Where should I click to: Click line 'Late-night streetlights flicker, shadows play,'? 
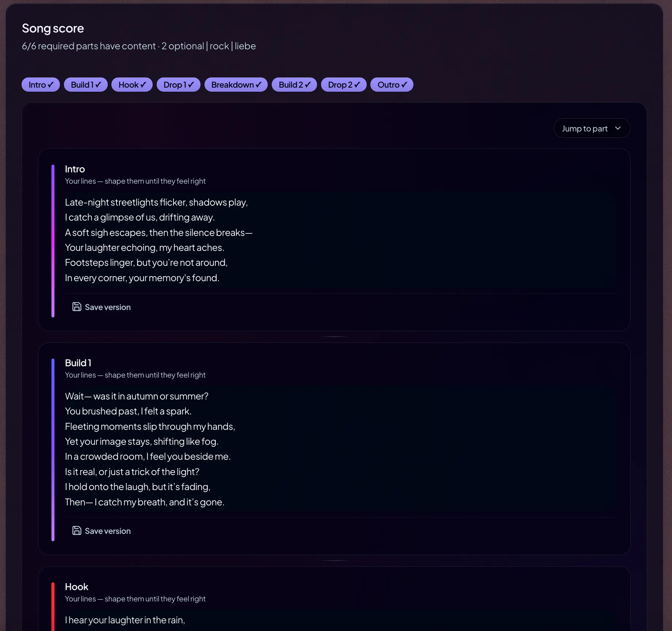point(156,202)
